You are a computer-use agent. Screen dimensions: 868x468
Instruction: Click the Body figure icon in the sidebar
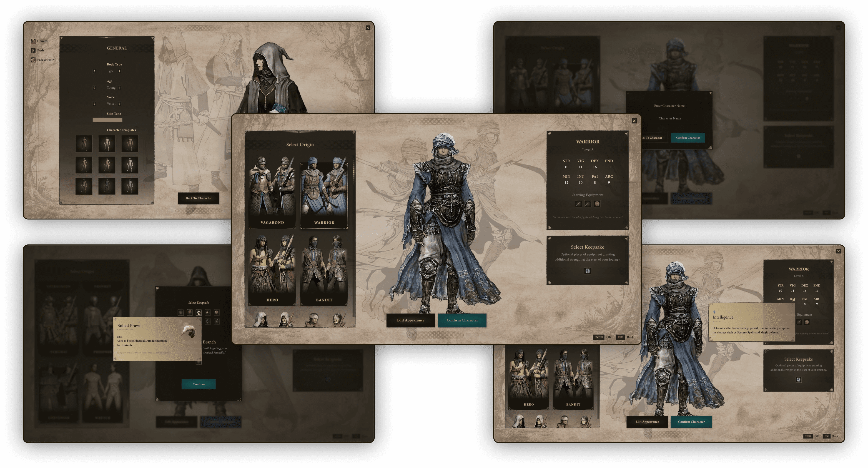33,50
